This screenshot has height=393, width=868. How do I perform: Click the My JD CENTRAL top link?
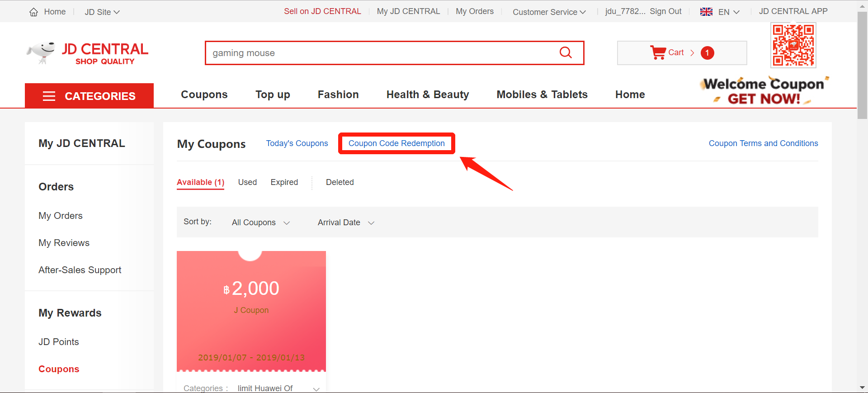[408, 11]
